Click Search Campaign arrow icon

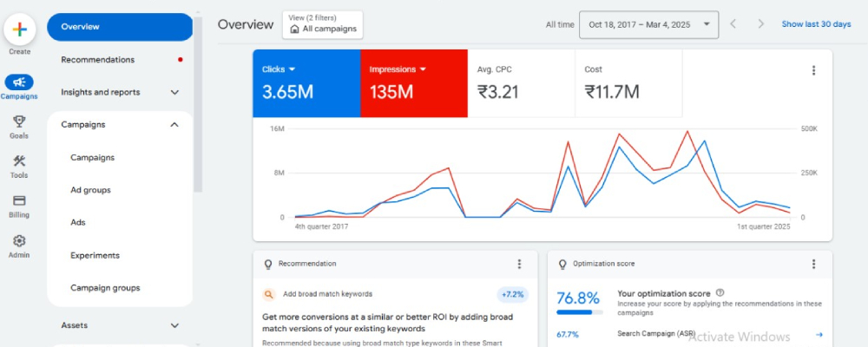pos(819,334)
